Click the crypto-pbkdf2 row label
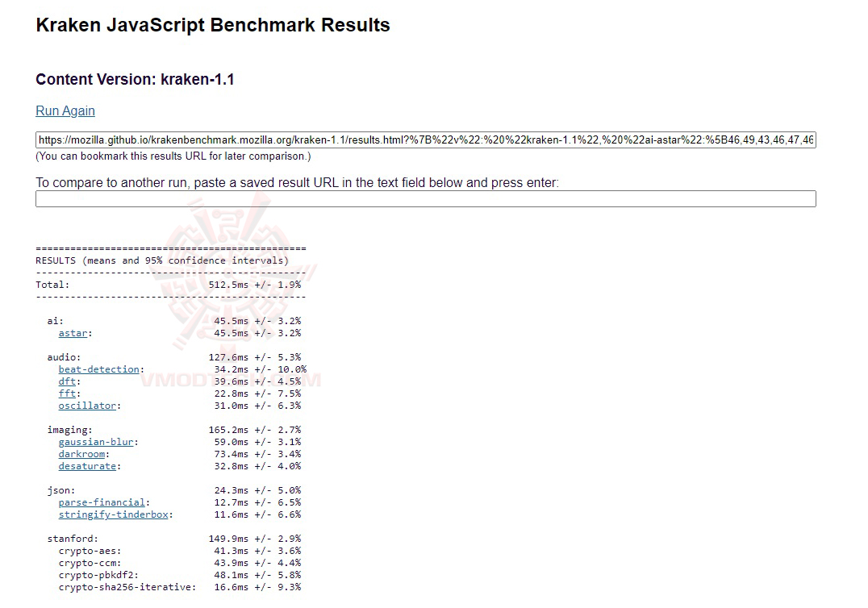The width and height of the screenshot is (868, 608). [x=98, y=576]
